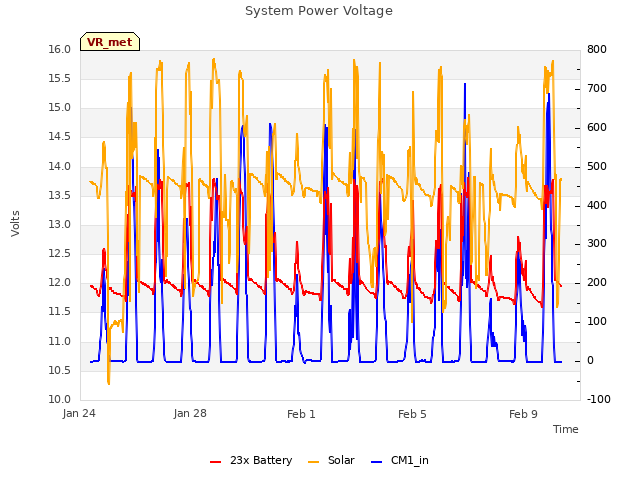The image size is (640, 480).
Task: Click the 10.5 left axis value
Action: pos(60,370)
